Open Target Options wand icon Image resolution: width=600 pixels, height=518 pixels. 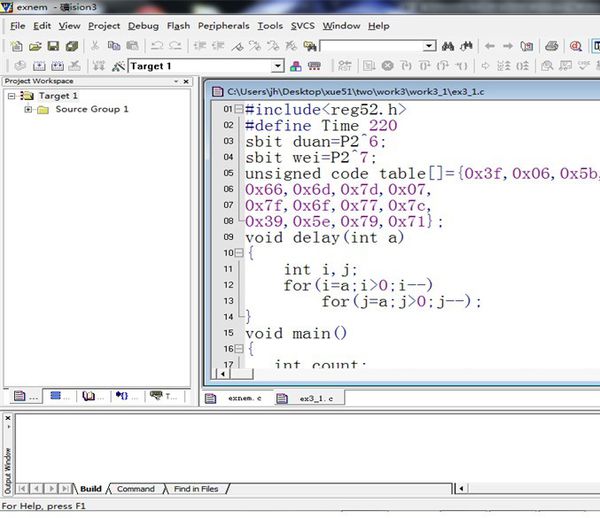pyautogui.click(x=116, y=66)
